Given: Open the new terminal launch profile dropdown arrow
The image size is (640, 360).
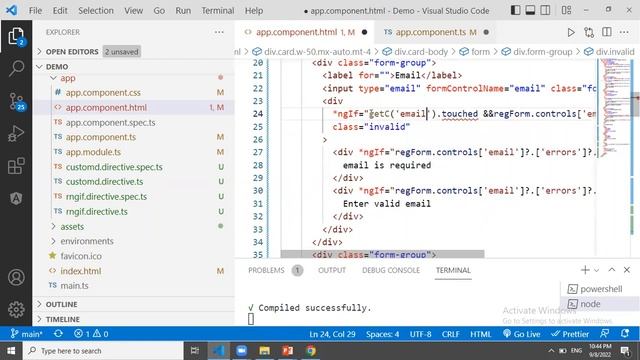Looking at the screenshot, I should pos(596,270).
